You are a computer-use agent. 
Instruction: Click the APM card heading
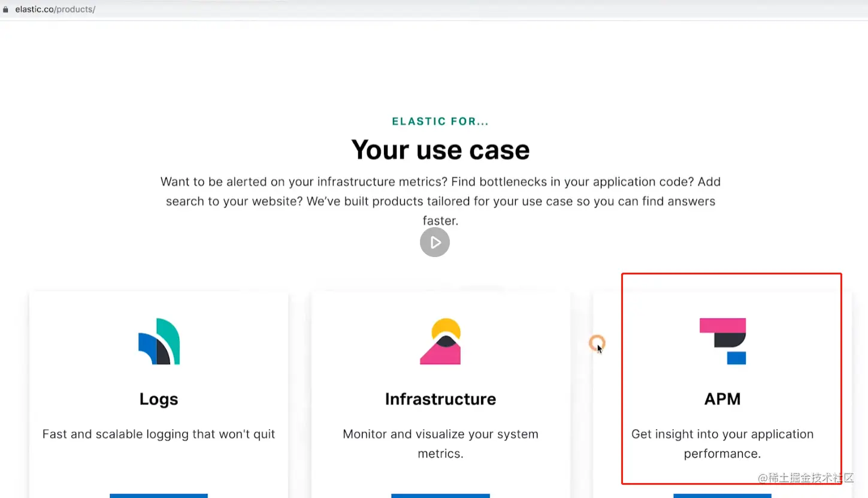(x=722, y=399)
